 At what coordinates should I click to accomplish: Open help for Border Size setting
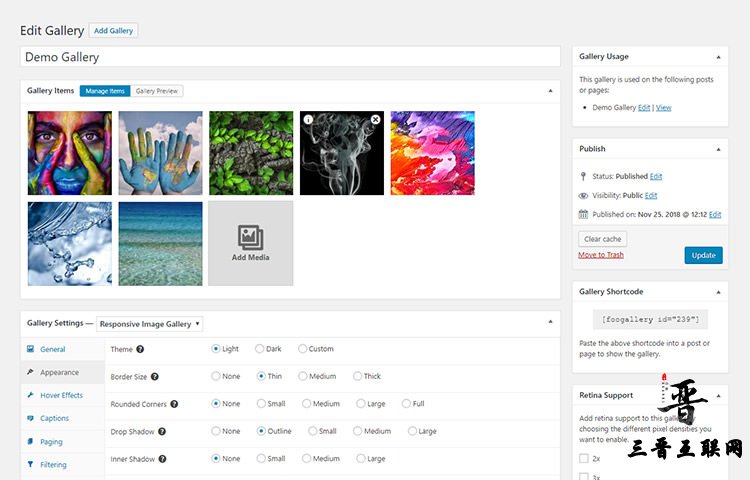coord(154,377)
